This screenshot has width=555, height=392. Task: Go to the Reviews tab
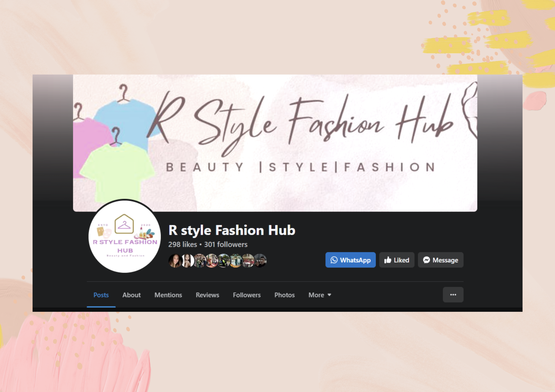click(x=207, y=295)
